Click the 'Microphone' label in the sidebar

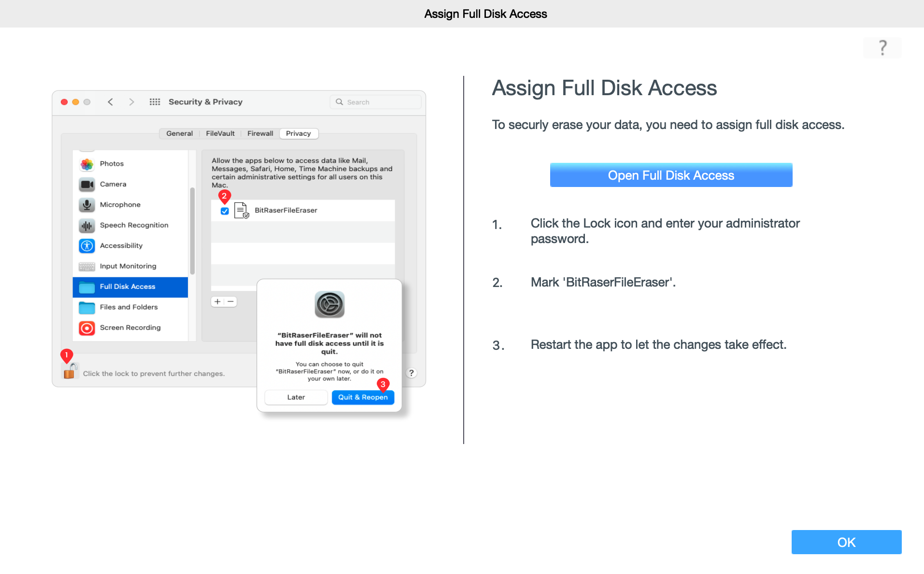(x=120, y=205)
